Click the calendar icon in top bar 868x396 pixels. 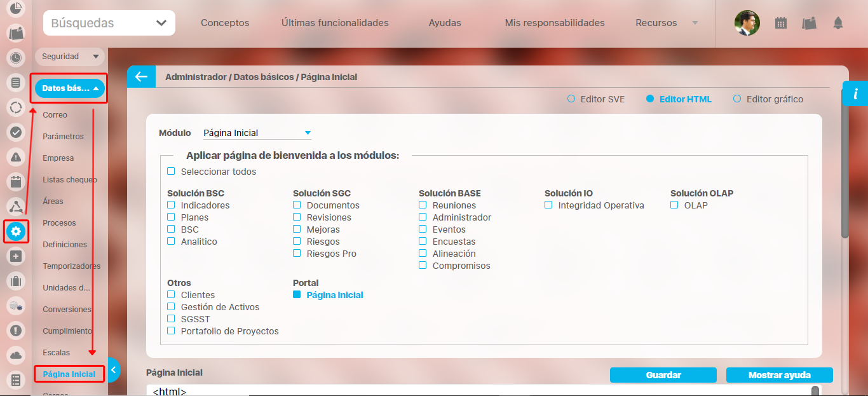781,24
